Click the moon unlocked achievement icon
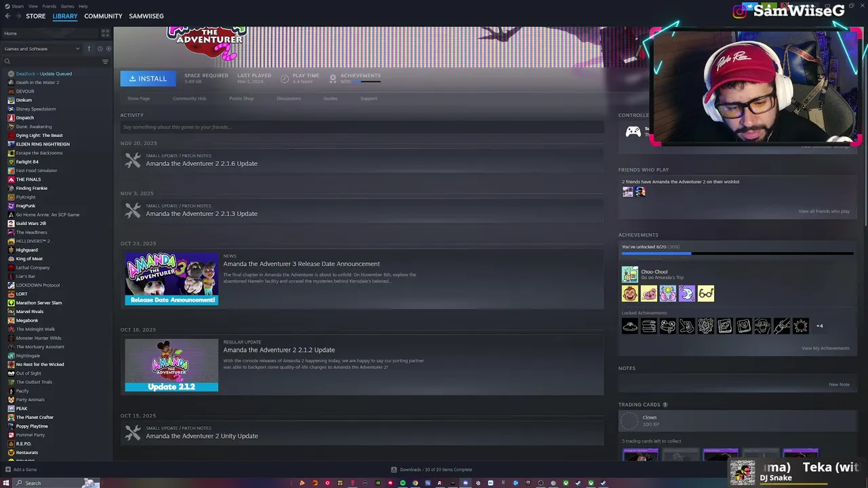 click(687, 293)
